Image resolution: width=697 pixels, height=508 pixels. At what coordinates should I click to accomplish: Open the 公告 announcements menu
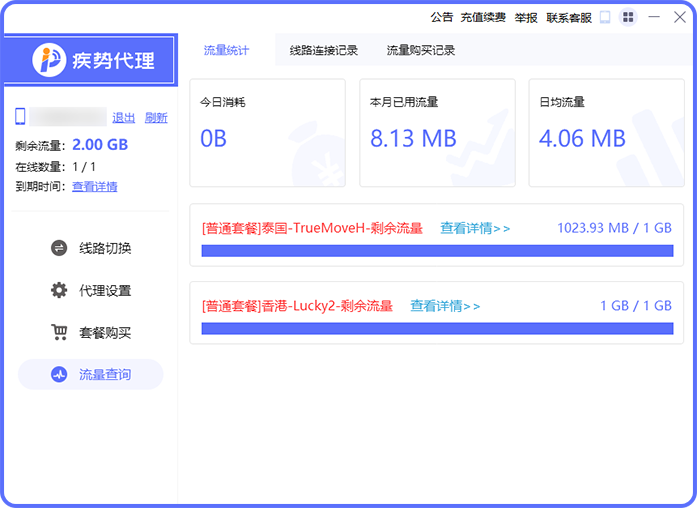442,17
